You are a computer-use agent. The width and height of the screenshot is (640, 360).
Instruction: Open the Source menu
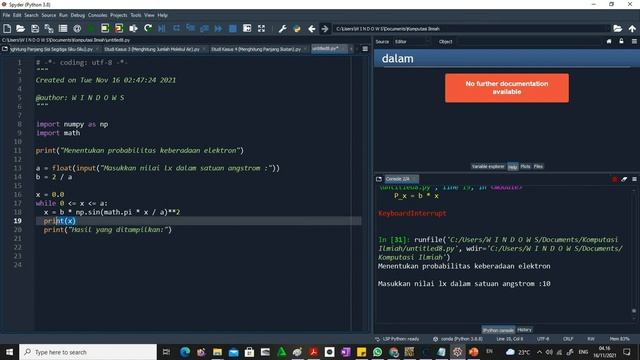[49, 15]
